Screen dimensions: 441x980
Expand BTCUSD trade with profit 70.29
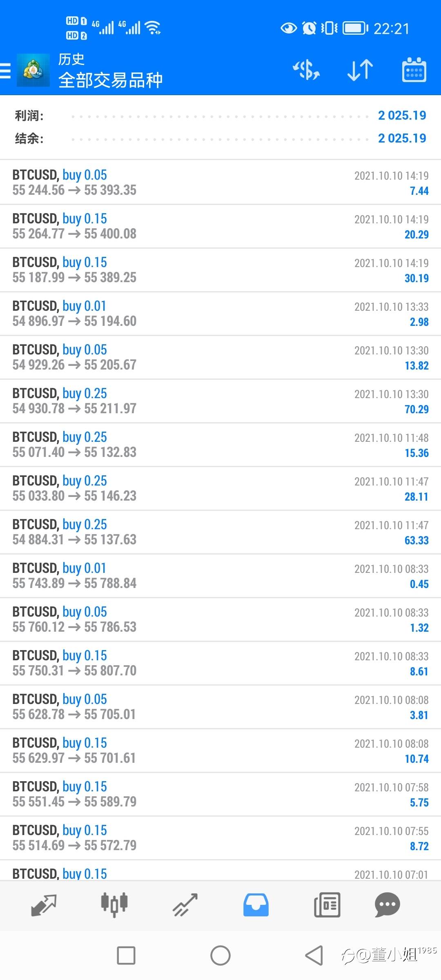tap(220, 401)
